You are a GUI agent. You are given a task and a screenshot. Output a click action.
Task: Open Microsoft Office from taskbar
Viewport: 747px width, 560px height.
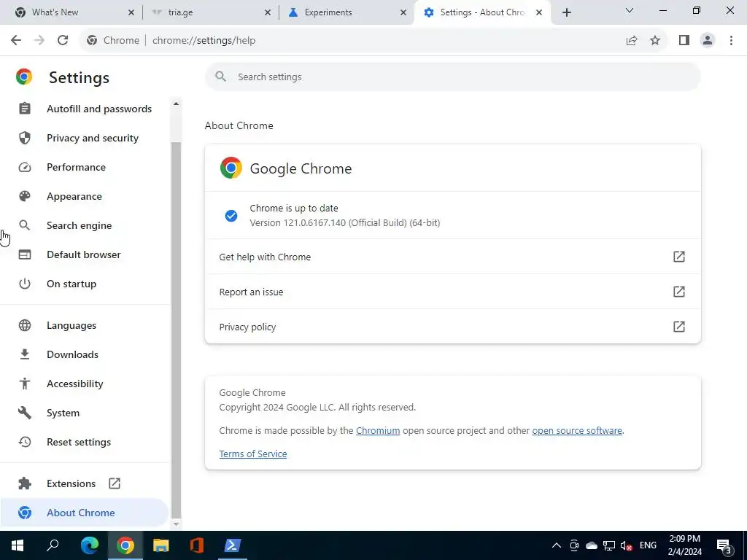(x=197, y=545)
